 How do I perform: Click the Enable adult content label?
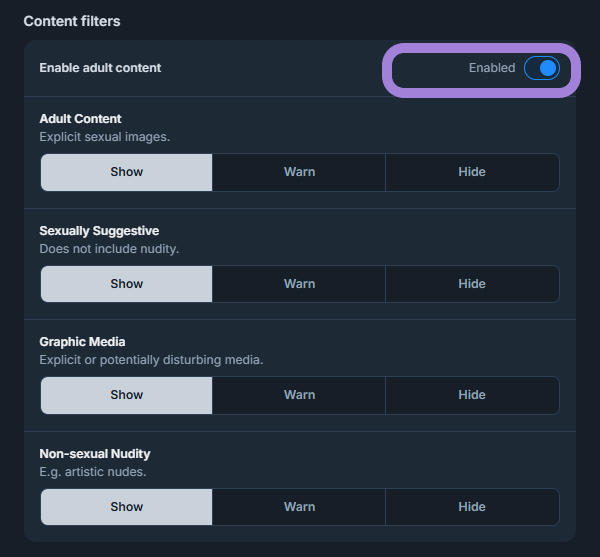point(100,68)
